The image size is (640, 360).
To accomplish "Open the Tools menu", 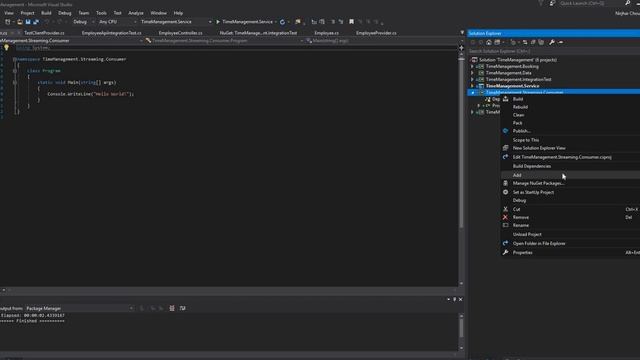I will click(101, 13).
